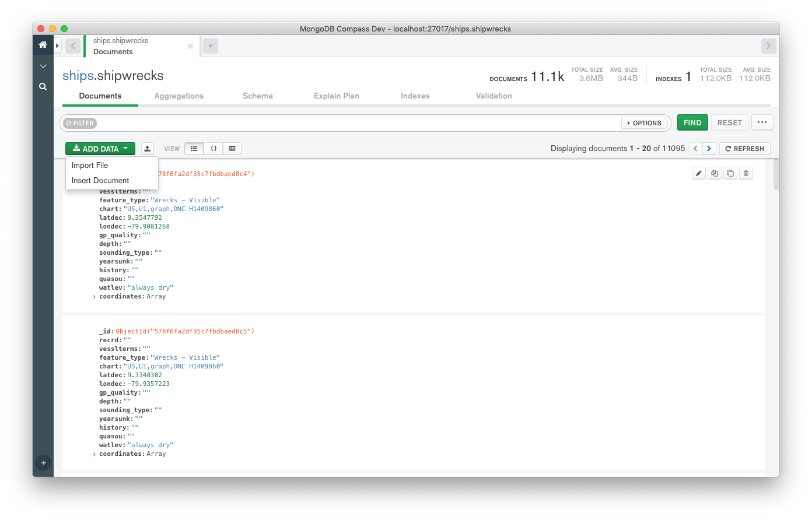
Task: Open search in the sidebar
Action: pyautogui.click(x=43, y=86)
